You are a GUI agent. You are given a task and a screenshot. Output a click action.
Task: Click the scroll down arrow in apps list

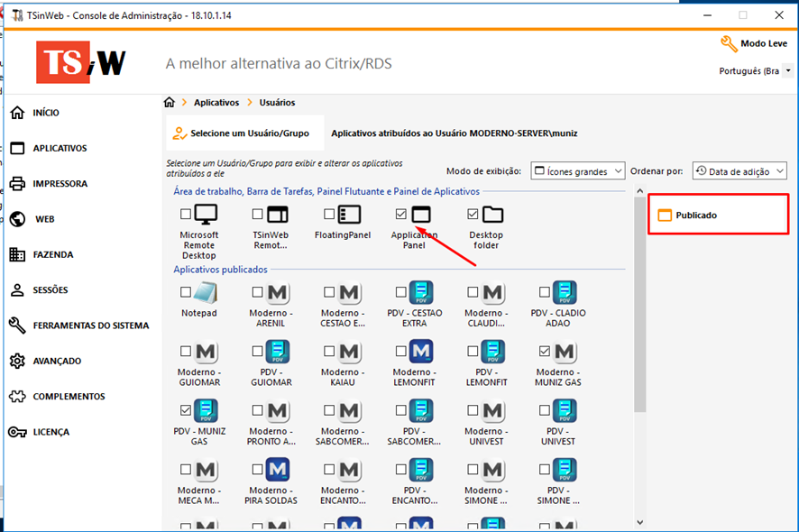tap(639, 521)
